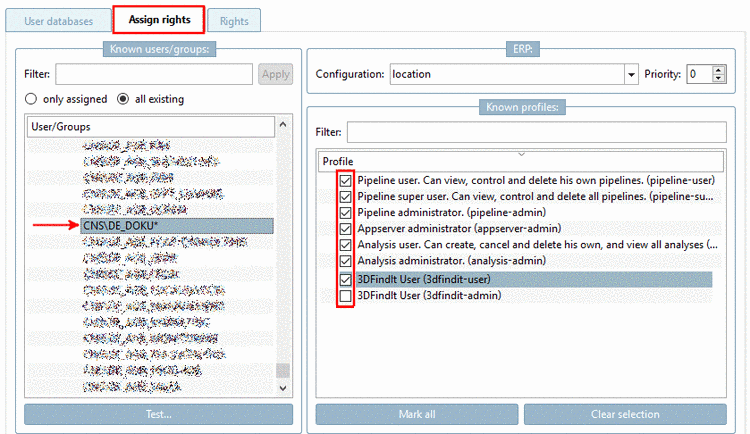Increase Priority with the up arrow

tap(718, 70)
